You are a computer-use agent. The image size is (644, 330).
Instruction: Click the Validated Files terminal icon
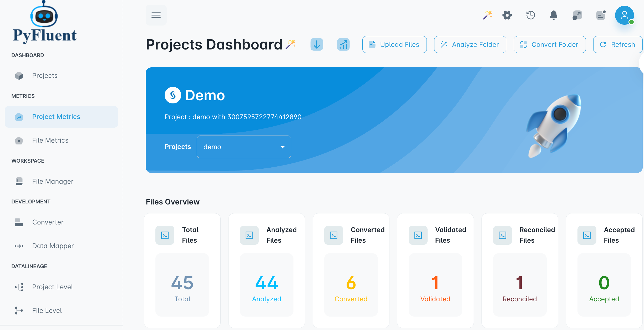418,235
